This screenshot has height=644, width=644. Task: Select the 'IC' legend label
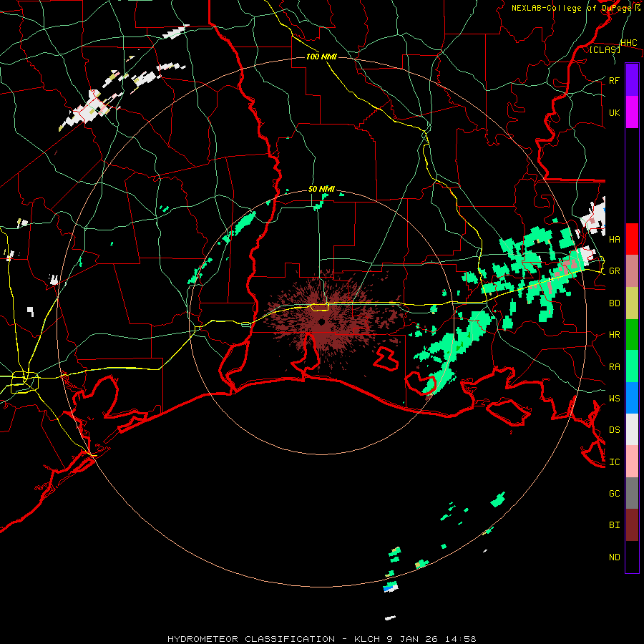coord(614,462)
